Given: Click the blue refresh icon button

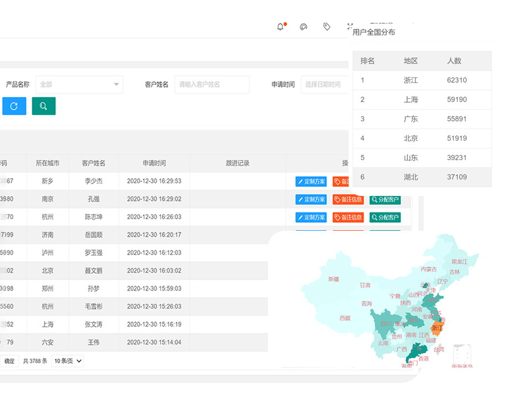Looking at the screenshot, I should (14, 106).
